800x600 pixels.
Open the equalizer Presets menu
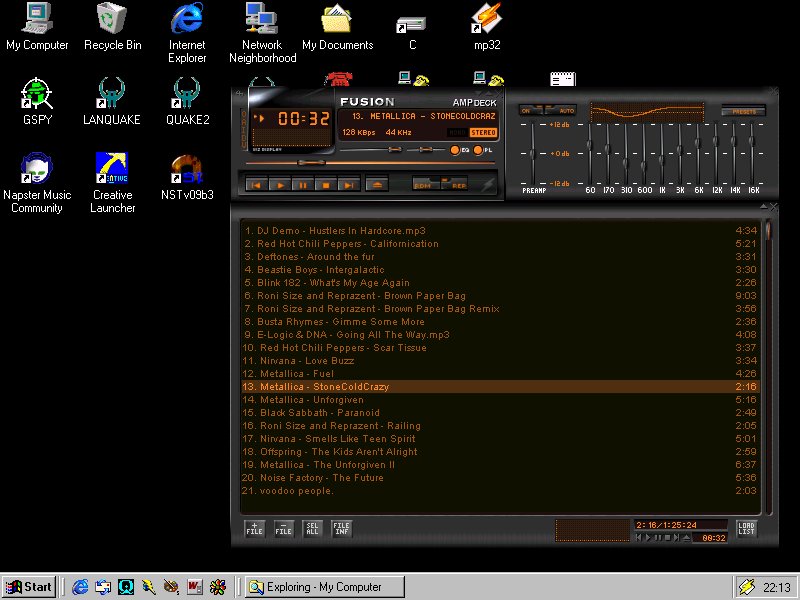point(742,111)
